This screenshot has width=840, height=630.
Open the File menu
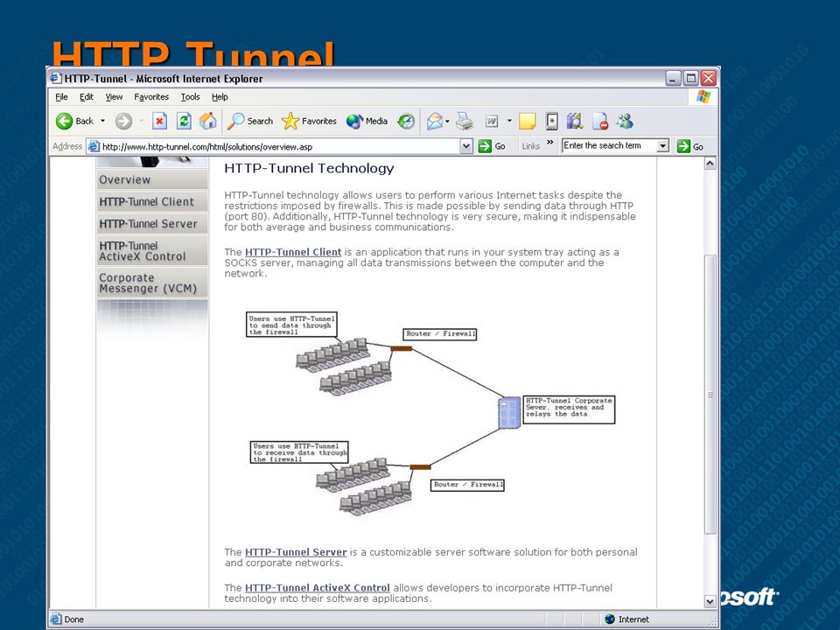[x=61, y=97]
